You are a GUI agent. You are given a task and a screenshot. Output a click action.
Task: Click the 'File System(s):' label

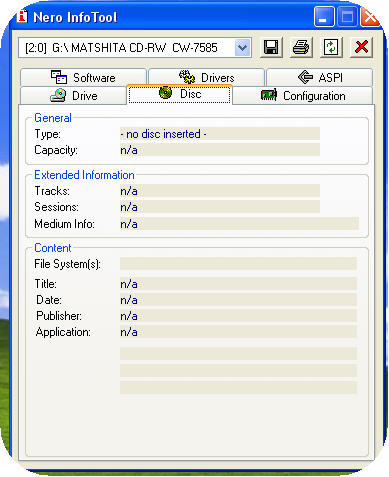(67, 264)
